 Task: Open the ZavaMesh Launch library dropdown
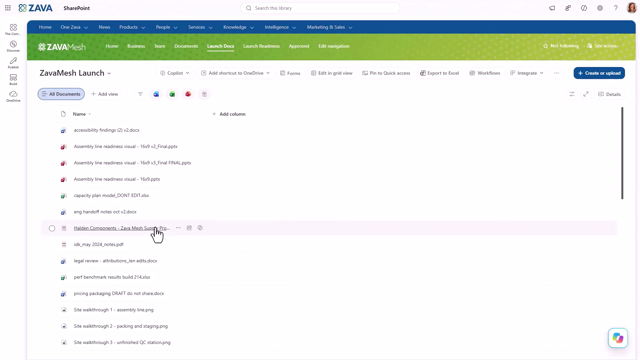click(x=75, y=73)
